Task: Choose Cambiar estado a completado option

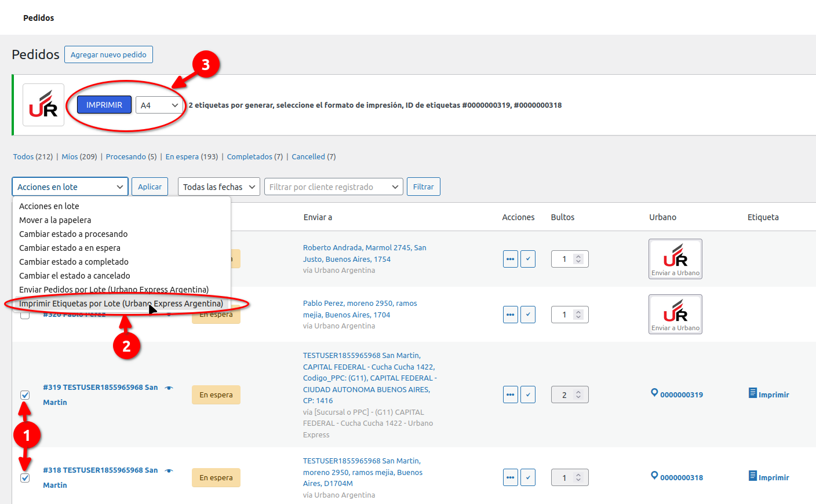Action: coord(74,262)
